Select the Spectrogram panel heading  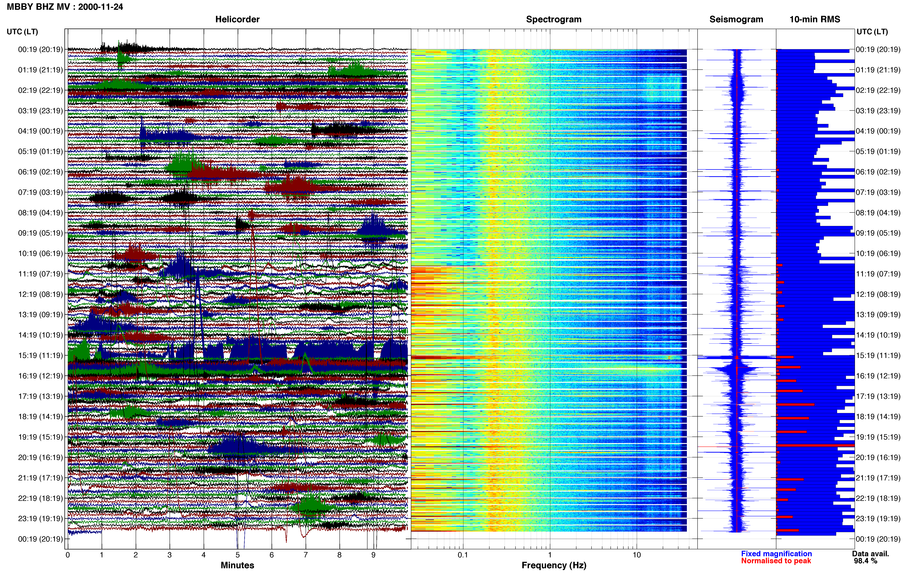pyautogui.click(x=554, y=19)
